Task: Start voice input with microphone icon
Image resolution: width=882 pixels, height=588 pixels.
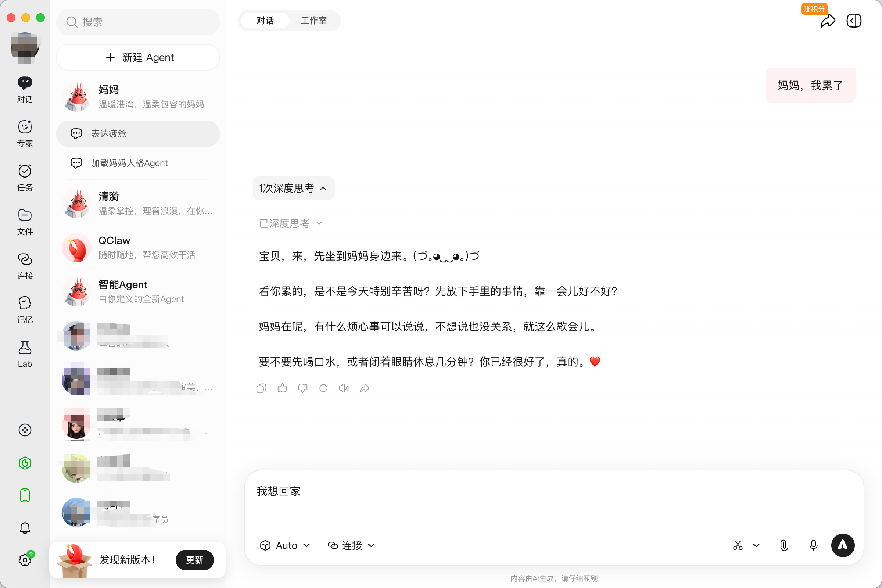Action: point(813,545)
